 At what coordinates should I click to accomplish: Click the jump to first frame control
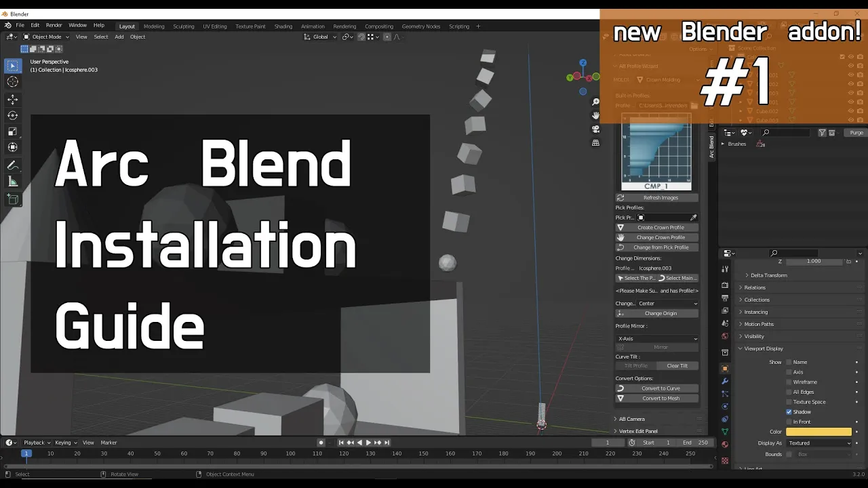(x=342, y=443)
